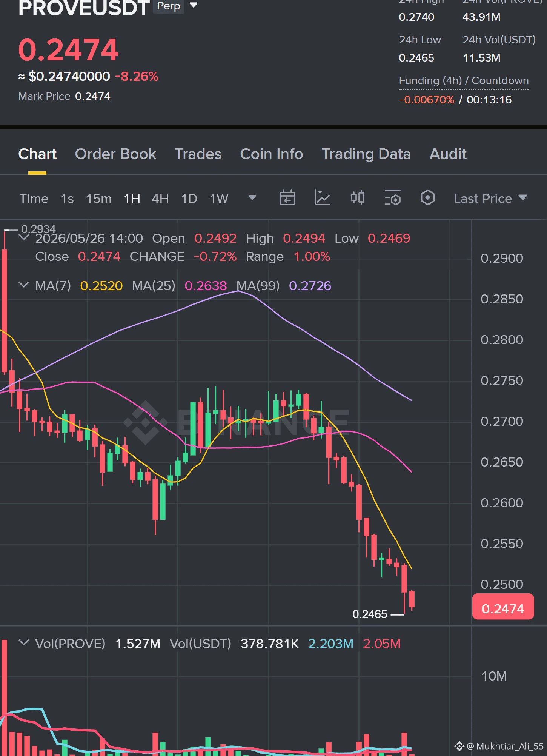Click the 0.2465 low price marker
Viewport: 547px width, 756px height.
pos(370,614)
